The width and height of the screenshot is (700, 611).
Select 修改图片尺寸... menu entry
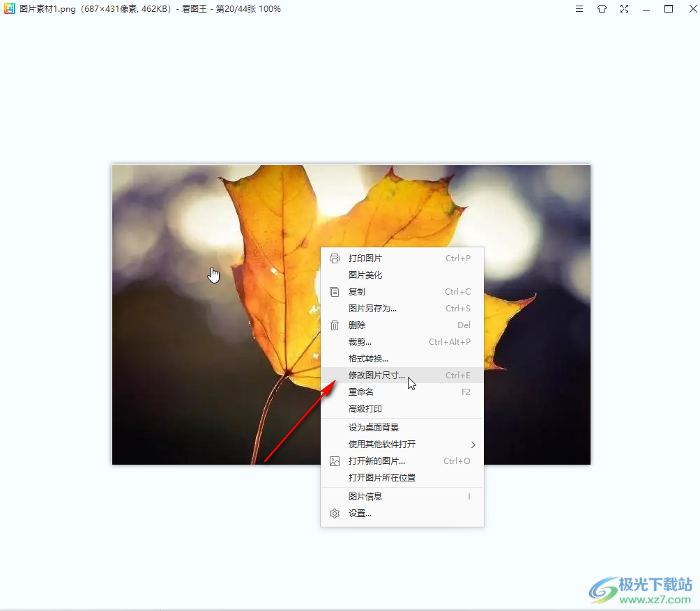click(x=402, y=375)
